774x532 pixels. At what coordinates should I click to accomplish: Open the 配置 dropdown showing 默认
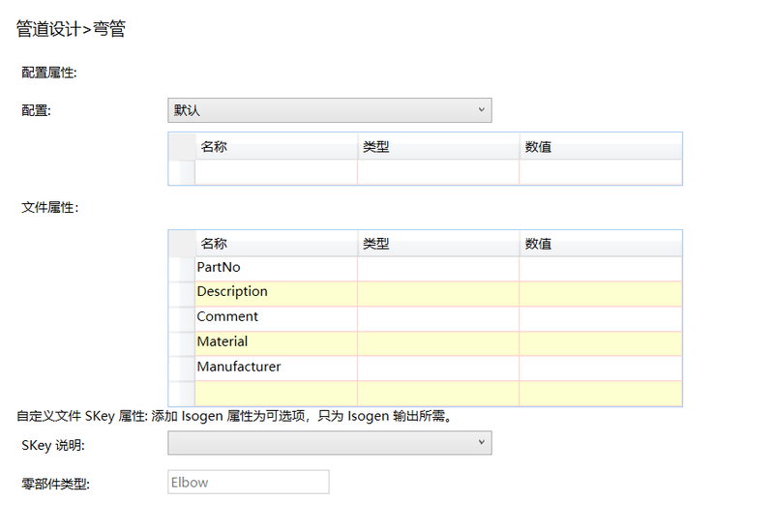(329, 110)
